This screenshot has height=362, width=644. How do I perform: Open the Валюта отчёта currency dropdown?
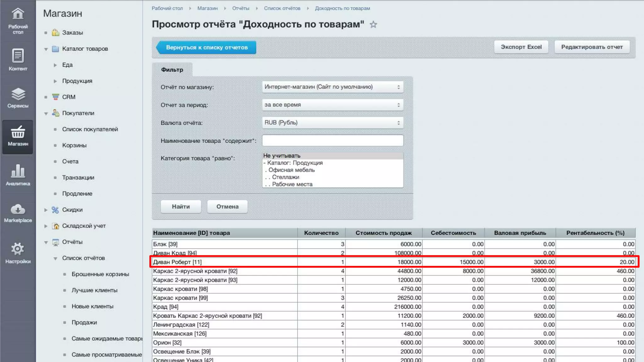332,123
